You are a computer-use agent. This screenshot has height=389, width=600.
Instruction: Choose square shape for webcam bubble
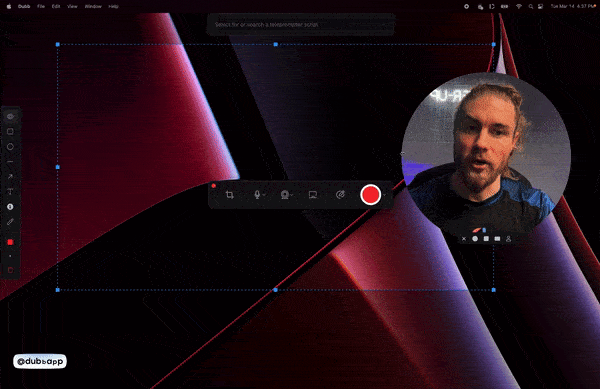(x=486, y=239)
